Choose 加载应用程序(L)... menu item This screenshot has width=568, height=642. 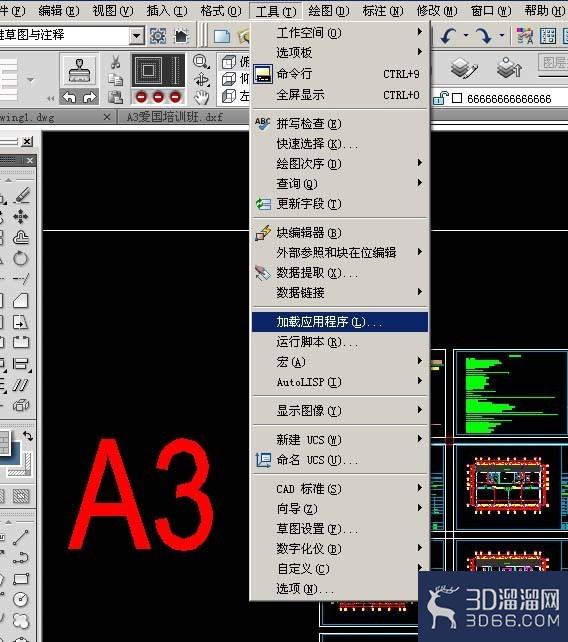click(340, 322)
